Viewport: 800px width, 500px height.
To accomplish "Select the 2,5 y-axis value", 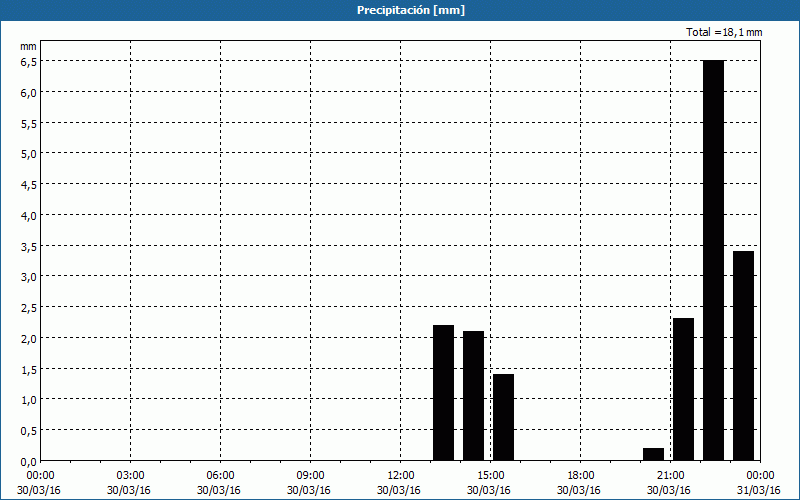I will point(28,308).
